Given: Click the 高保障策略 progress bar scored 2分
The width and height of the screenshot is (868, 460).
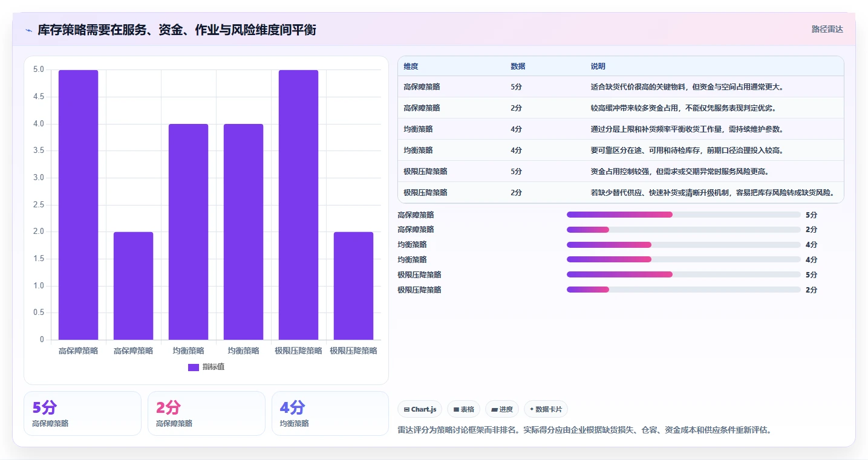Looking at the screenshot, I should (684, 230).
